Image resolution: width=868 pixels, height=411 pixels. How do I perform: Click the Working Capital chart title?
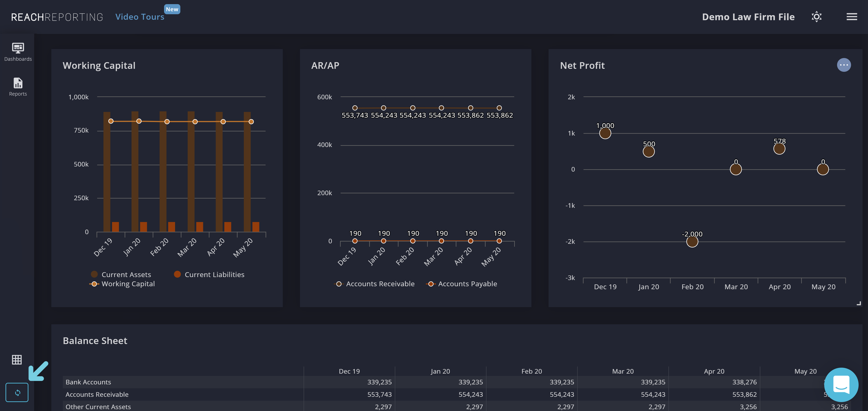tap(99, 65)
